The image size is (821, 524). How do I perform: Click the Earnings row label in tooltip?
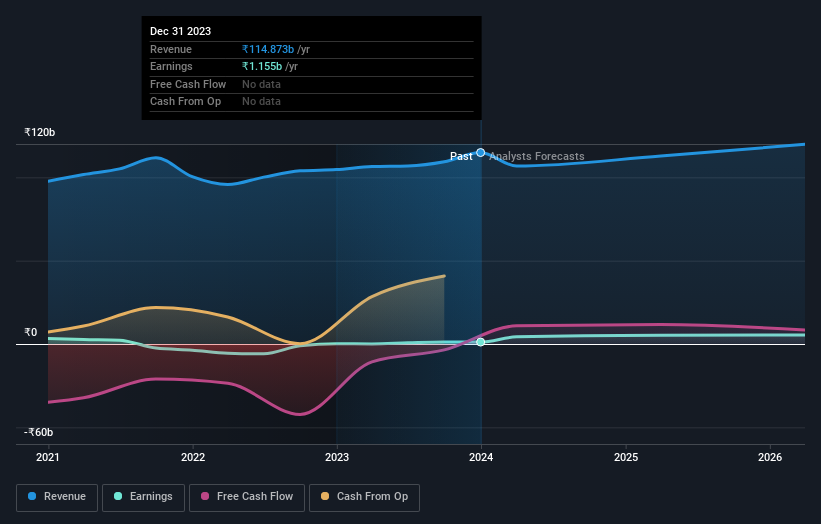click(x=171, y=66)
